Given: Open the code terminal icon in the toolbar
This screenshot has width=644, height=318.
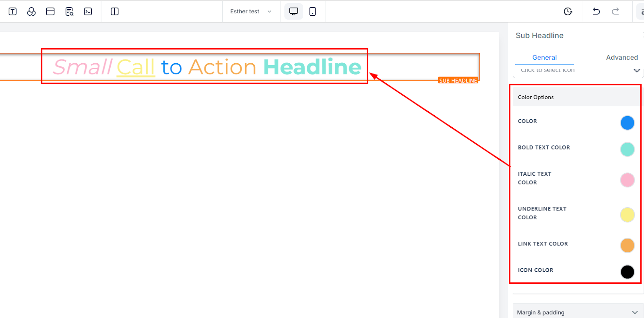Looking at the screenshot, I should pyautogui.click(x=88, y=11).
